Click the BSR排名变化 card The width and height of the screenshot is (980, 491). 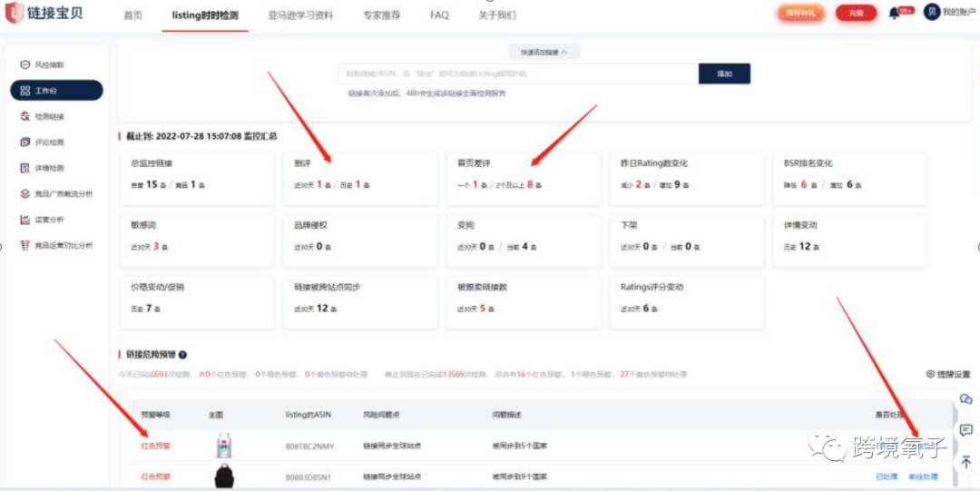click(850, 178)
